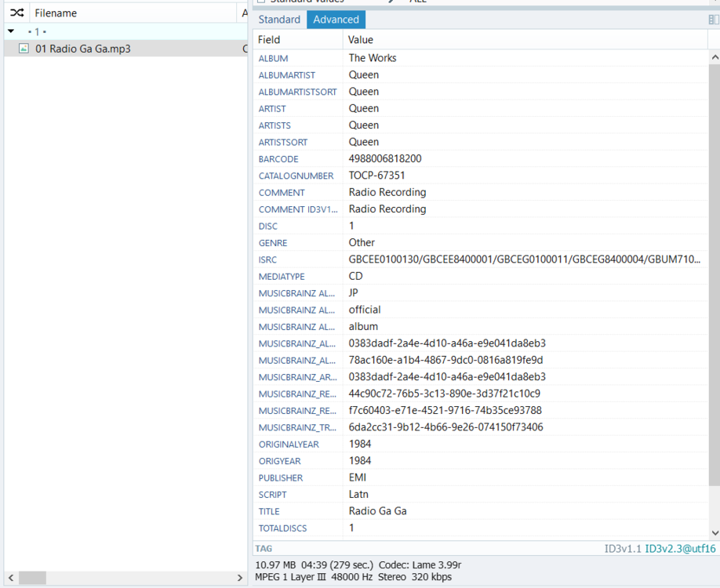Switch to the Standard tab
The height and width of the screenshot is (588, 720).
coord(279,19)
